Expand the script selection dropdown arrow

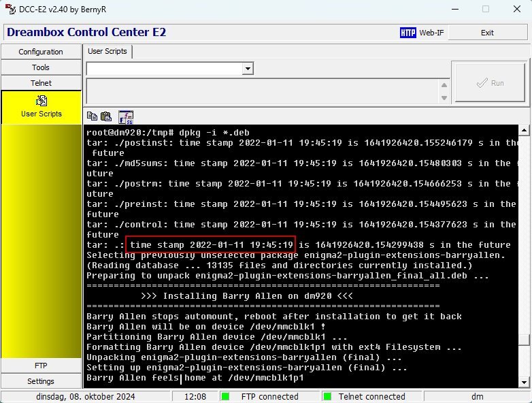click(248, 69)
